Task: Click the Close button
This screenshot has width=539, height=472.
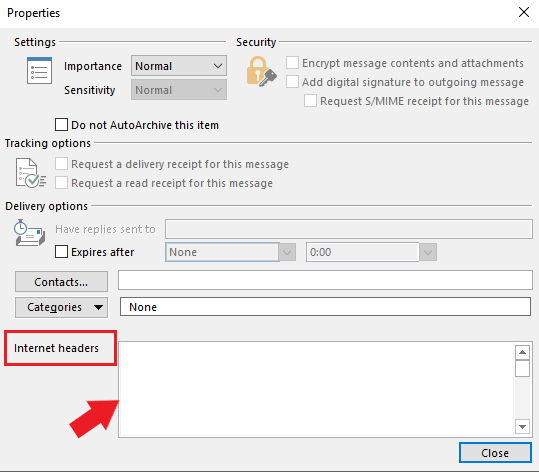Action: (495, 453)
